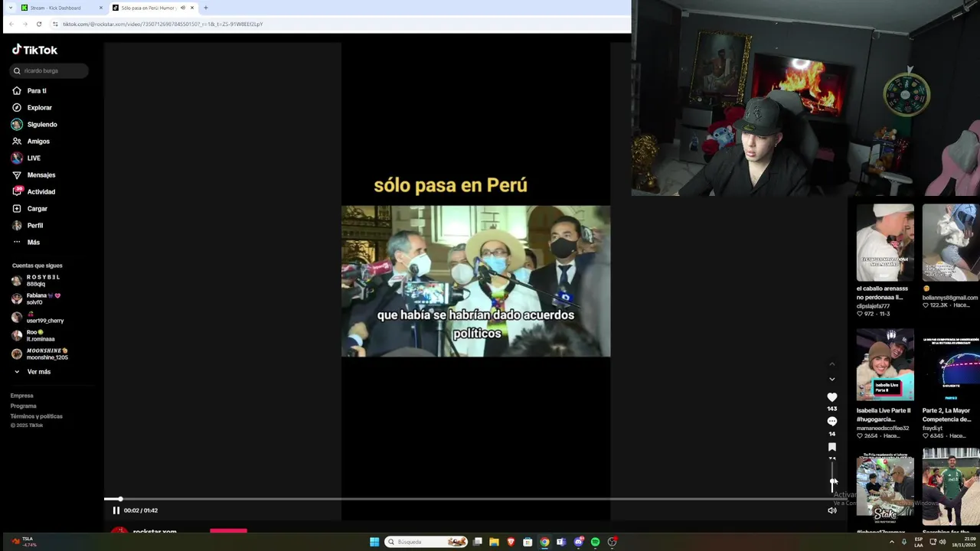This screenshot has width=980, height=551.
Task: Open the Windows Start menu
Action: click(374, 542)
